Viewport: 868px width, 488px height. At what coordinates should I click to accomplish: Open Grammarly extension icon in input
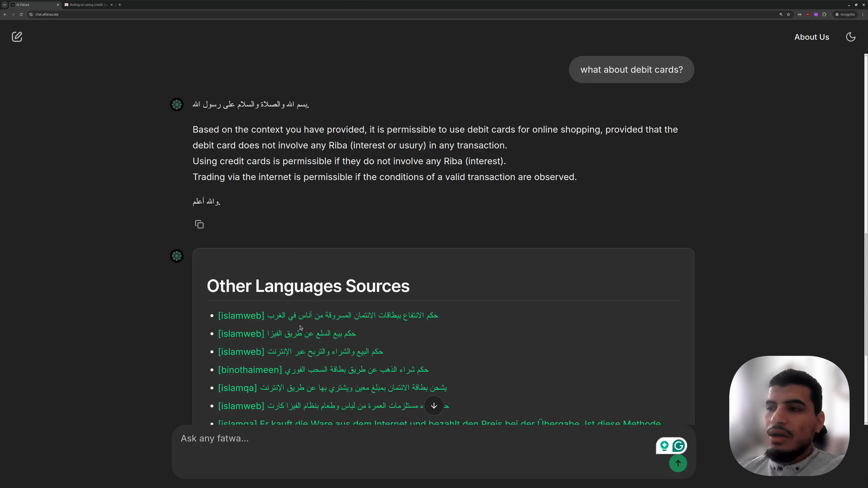tap(678, 446)
